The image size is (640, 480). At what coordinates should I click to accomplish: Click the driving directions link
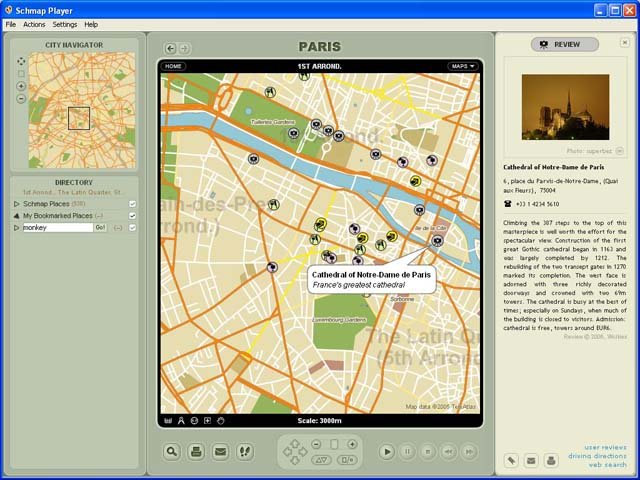597,456
